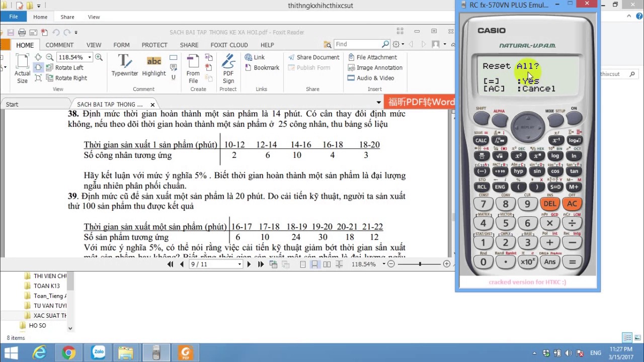644x362 pixels.
Task: Open the PDF Sign tool
Action: tap(228, 68)
